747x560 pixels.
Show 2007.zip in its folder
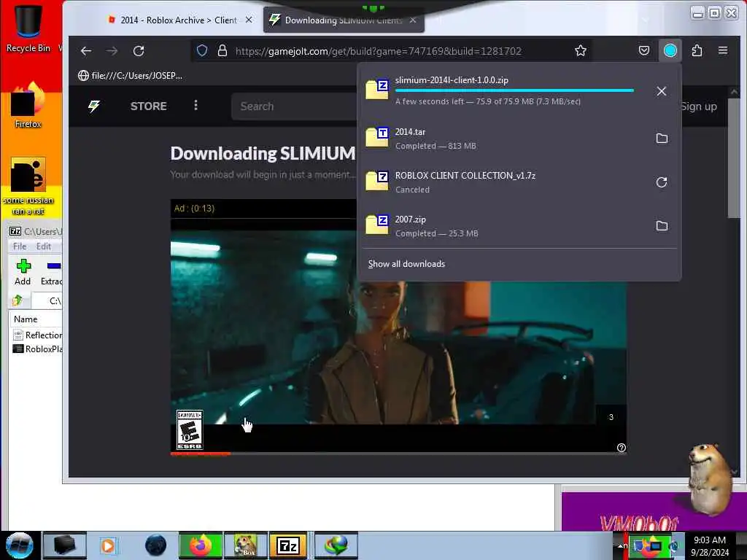click(x=662, y=226)
